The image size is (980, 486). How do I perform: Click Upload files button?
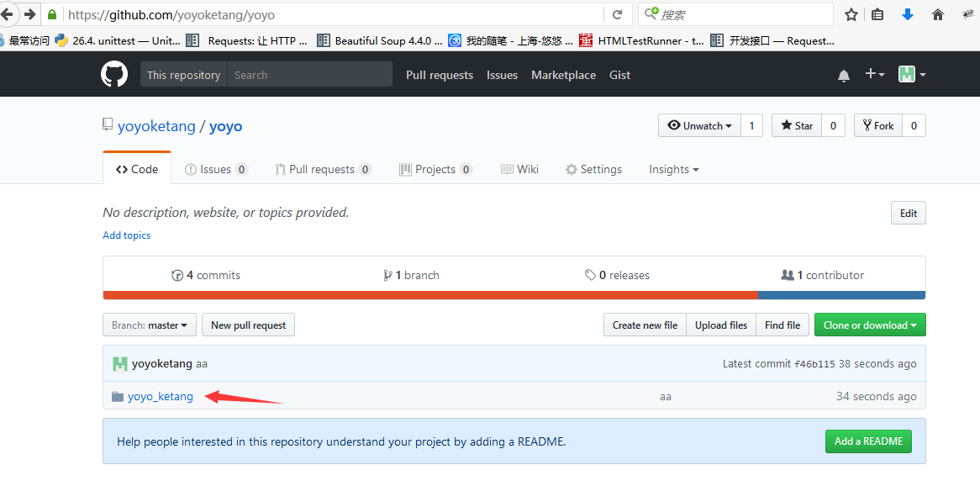click(x=721, y=325)
